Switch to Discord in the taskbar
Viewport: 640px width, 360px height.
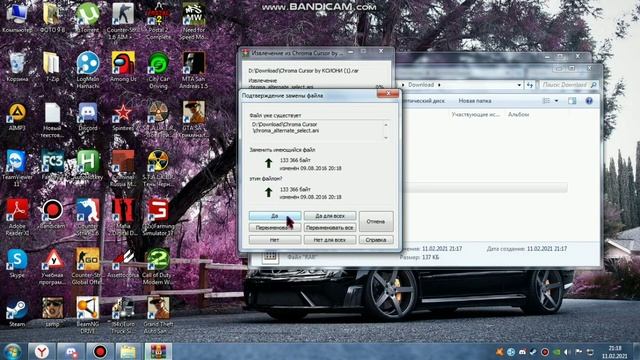(71, 351)
